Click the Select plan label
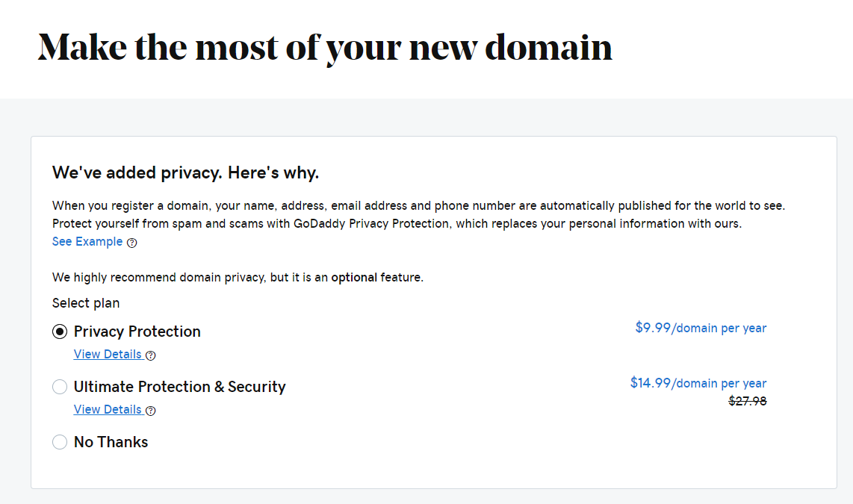Image resolution: width=853 pixels, height=504 pixels. point(86,303)
